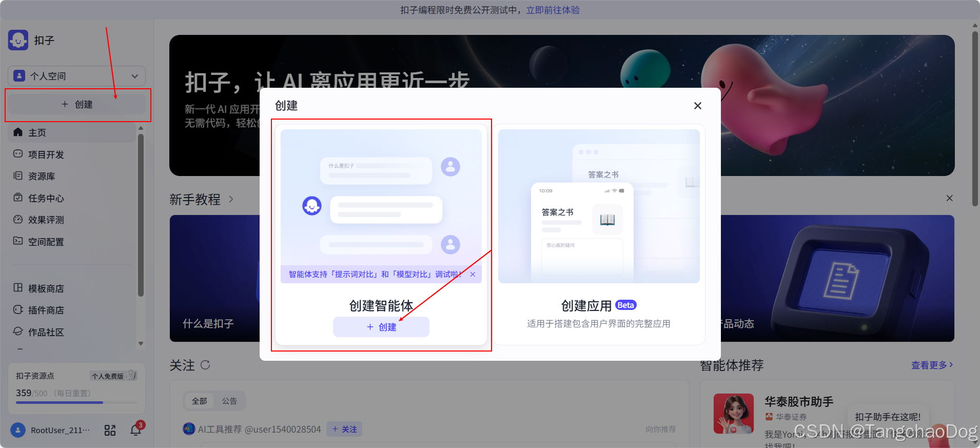Click the 创建智能体 heading
The image size is (980, 448).
click(381, 306)
